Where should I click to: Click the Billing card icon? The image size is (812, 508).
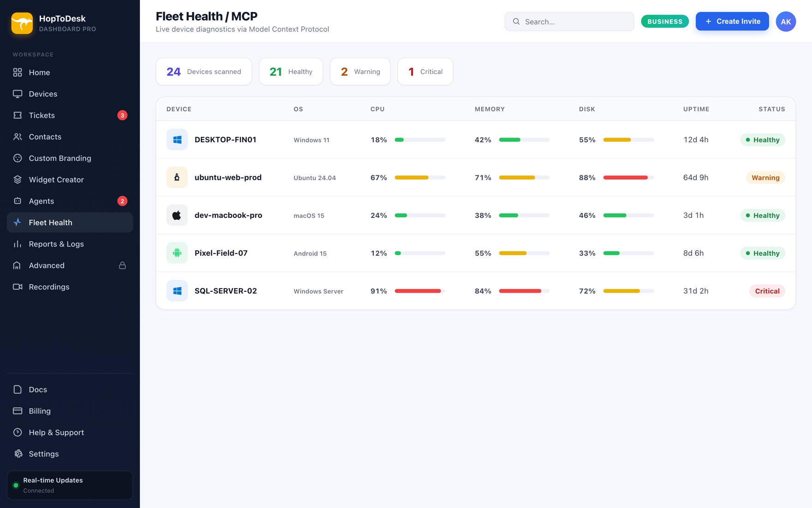[18, 411]
